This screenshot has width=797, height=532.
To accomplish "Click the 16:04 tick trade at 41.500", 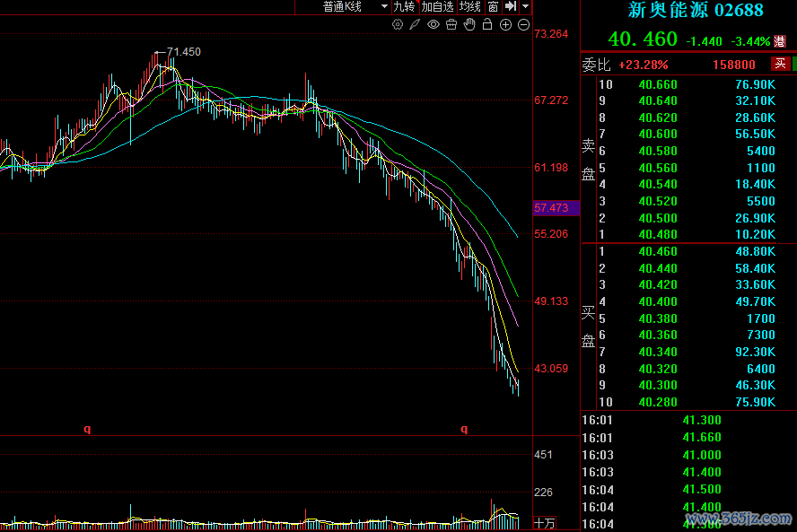I will 702,489.
